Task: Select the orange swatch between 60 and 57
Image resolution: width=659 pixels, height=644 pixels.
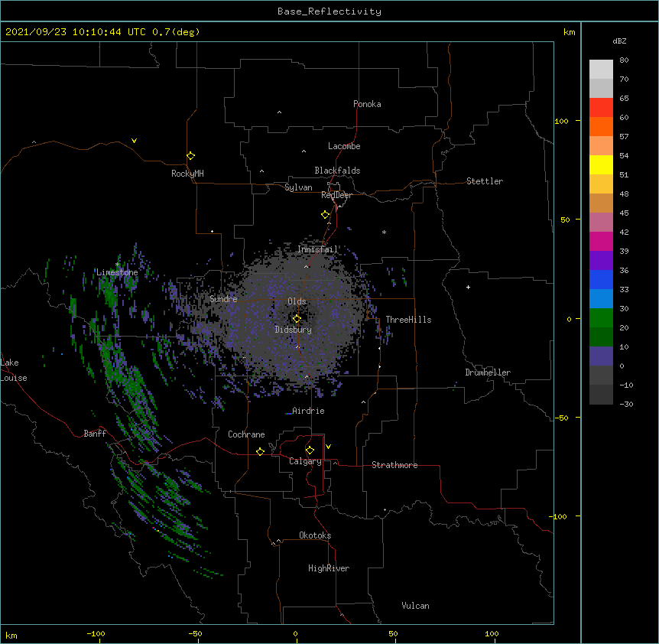Action: [601, 127]
